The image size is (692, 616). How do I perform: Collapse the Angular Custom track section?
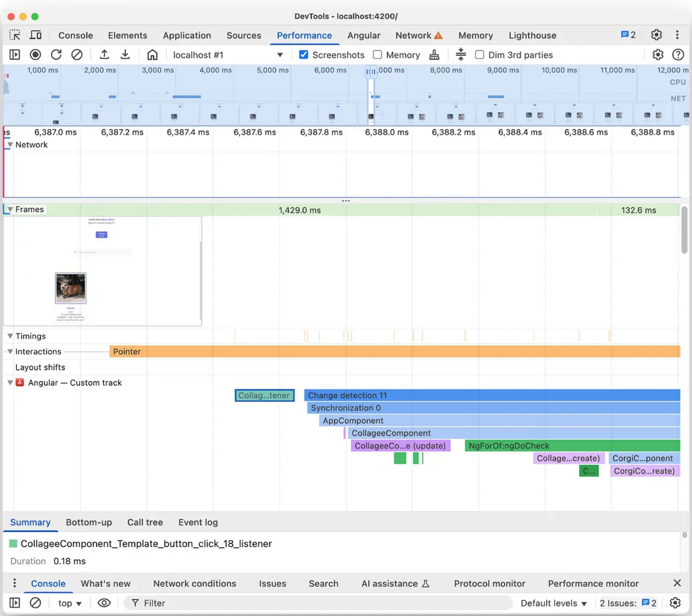click(10, 383)
